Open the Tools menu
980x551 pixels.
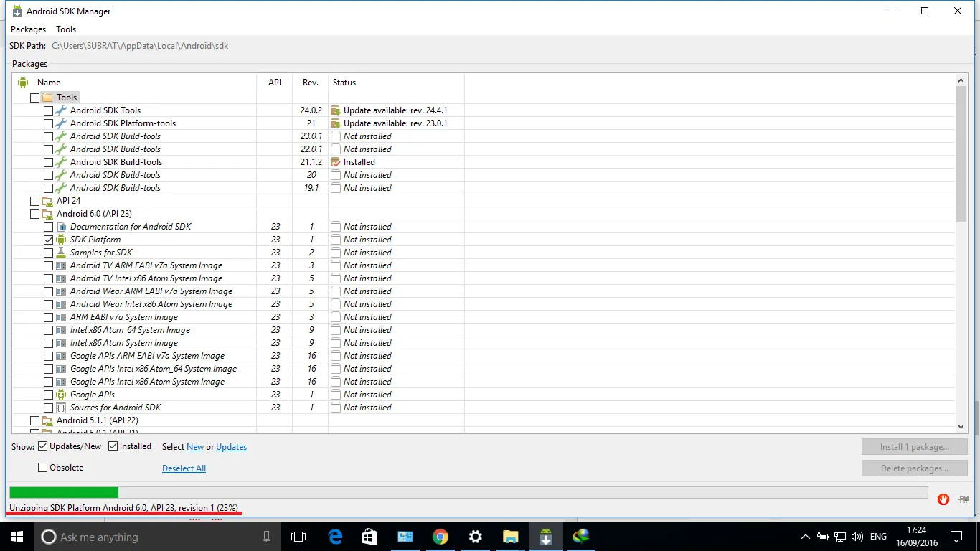(x=66, y=29)
